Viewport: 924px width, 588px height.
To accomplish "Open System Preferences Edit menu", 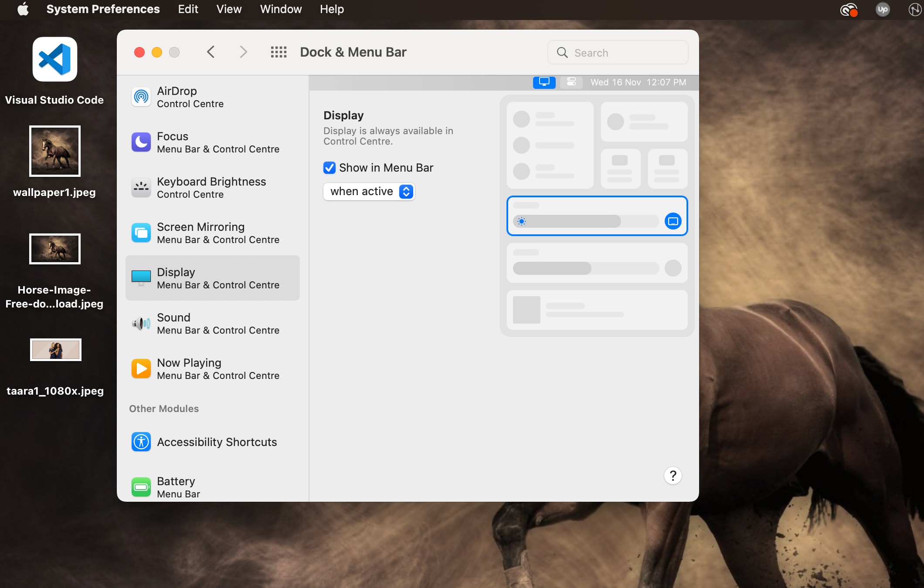I will click(x=189, y=10).
